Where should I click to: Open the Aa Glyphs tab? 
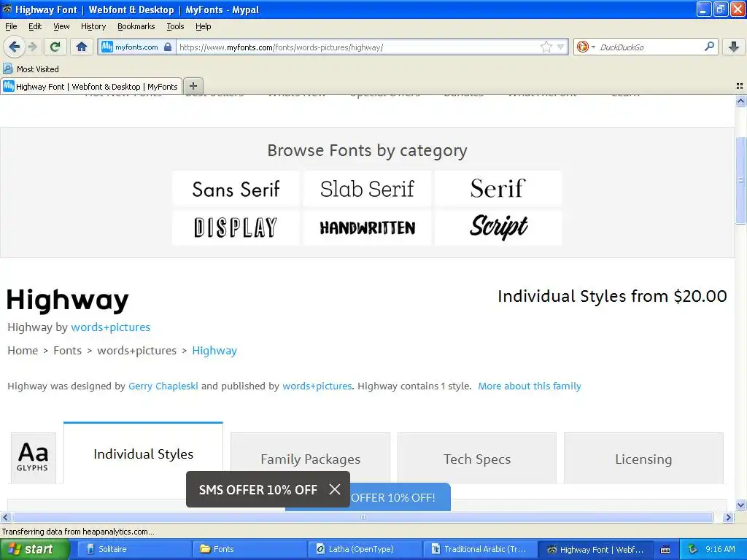(x=33, y=458)
